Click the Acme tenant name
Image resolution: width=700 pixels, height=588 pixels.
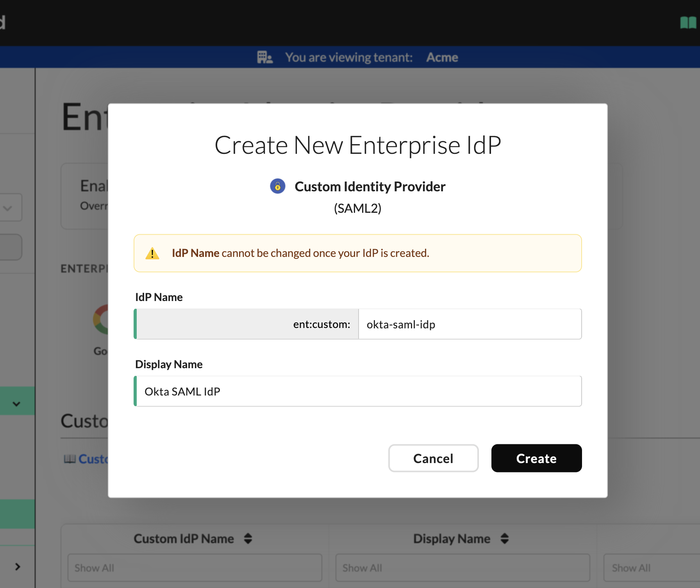(442, 57)
